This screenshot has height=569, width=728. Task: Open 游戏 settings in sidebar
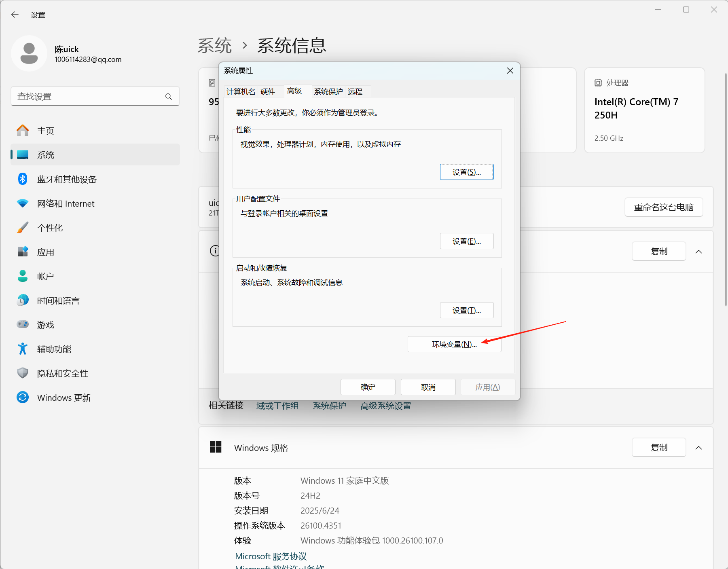pyautogui.click(x=45, y=324)
